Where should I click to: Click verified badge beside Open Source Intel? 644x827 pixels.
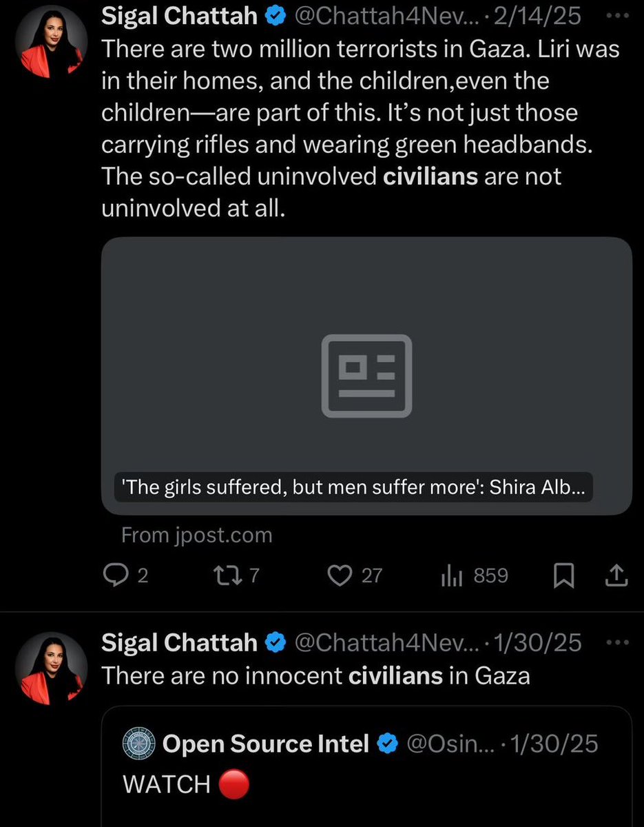pyautogui.click(x=388, y=744)
